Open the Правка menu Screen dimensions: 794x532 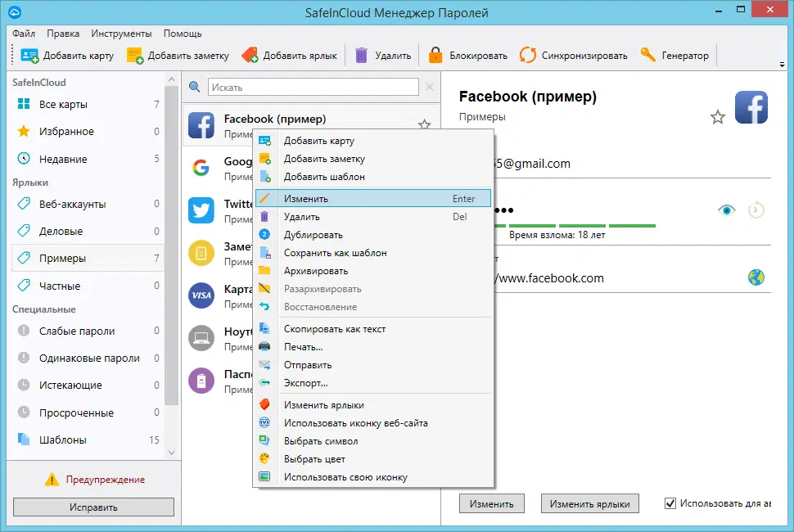[63, 34]
